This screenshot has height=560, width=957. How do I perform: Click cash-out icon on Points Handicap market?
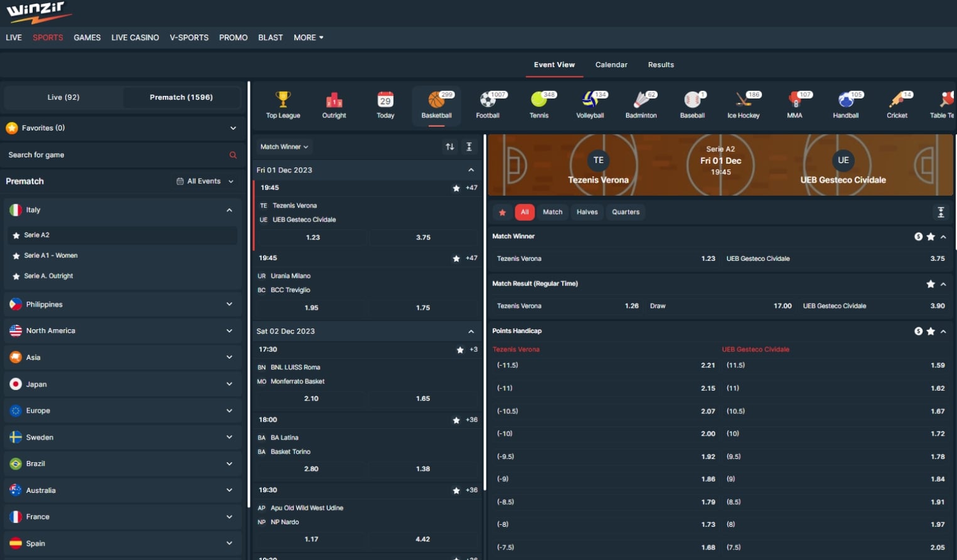[918, 331]
